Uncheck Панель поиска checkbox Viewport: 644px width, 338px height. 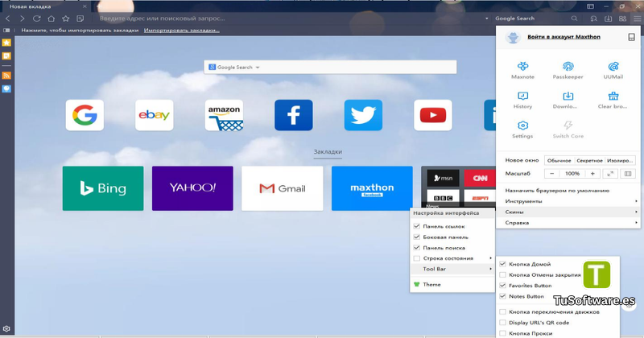pos(417,248)
